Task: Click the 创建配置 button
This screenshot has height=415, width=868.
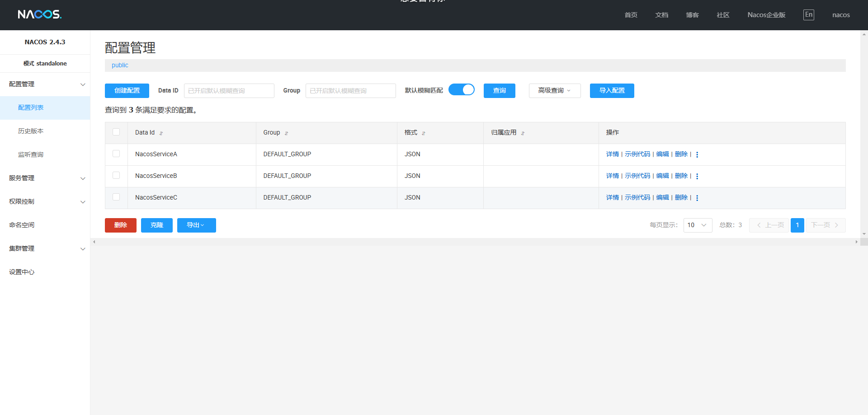Action: click(x=127, y=91)
